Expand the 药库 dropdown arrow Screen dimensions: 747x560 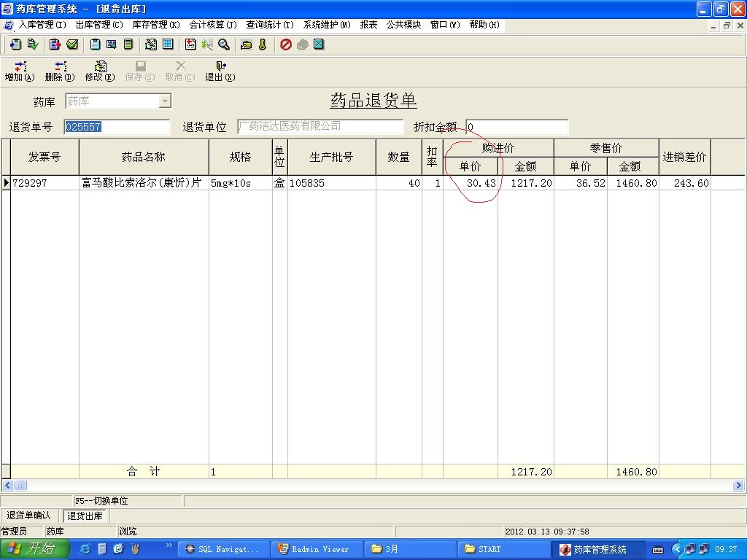pyautogui.click(x=165, y=101)
